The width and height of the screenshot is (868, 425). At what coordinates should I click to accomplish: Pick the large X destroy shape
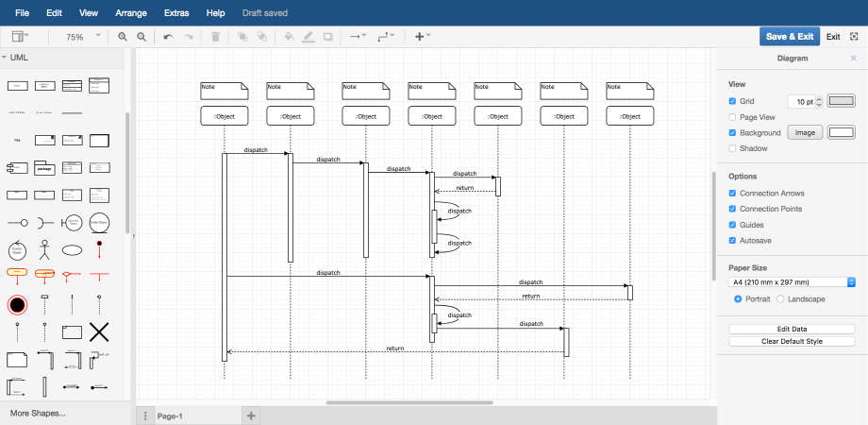[99, 331]
